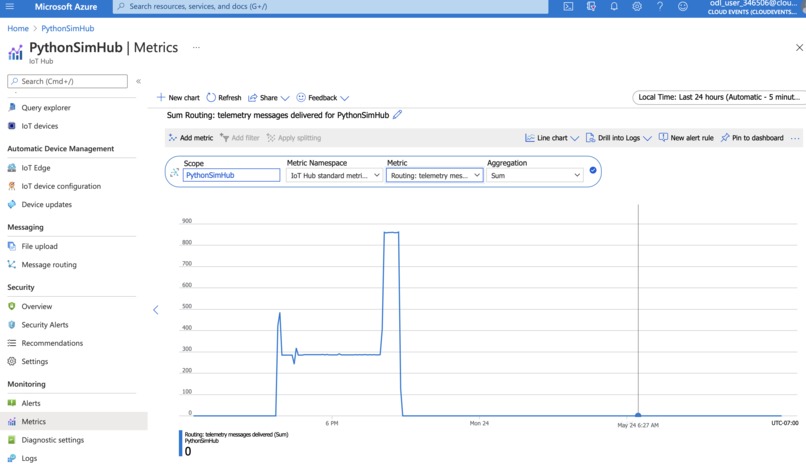The image size is (806, 464).
Task: Click the IoT device configuration icon
Action: pos(12,186)
